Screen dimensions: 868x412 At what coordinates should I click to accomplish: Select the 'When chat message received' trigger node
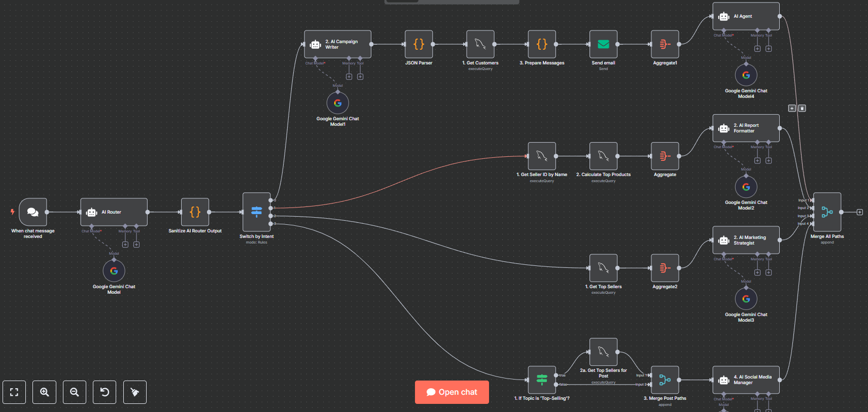pyautogui.click(x=33, y=212)
